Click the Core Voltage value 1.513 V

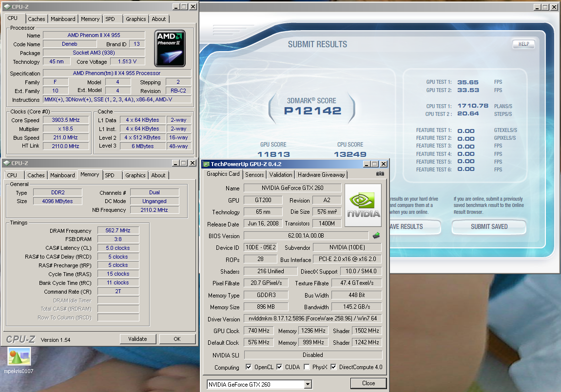127,61
